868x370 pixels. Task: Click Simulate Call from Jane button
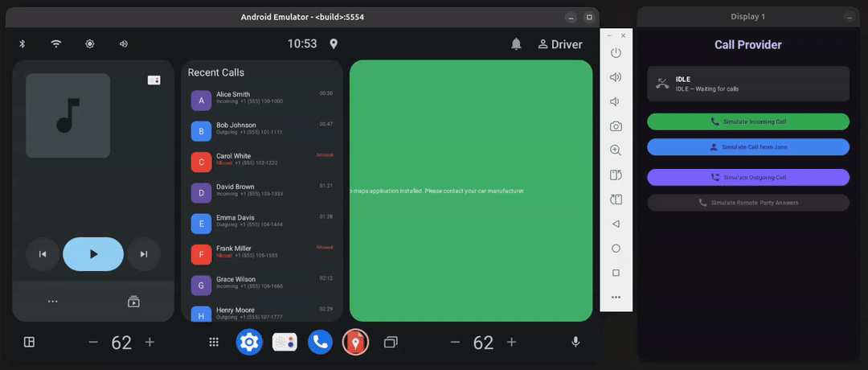point(748,147)
